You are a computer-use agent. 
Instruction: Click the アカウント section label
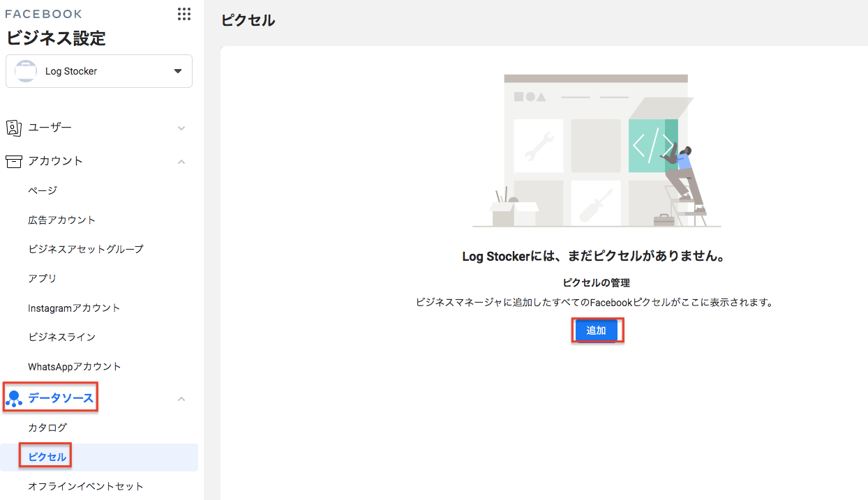(55, 161)
